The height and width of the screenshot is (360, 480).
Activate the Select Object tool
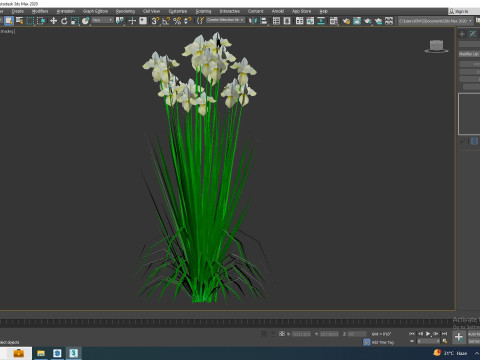(9, 21)
